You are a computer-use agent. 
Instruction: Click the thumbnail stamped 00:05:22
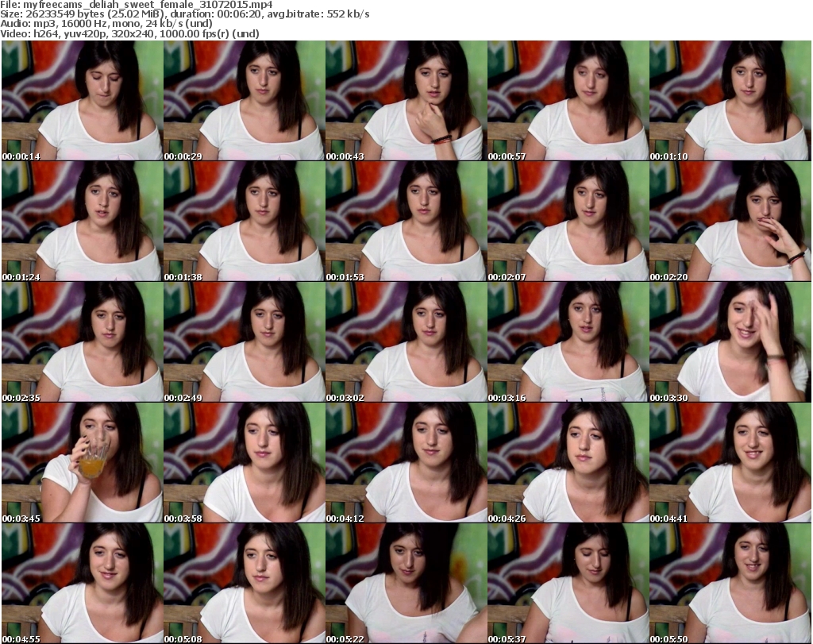coord(406,584)
